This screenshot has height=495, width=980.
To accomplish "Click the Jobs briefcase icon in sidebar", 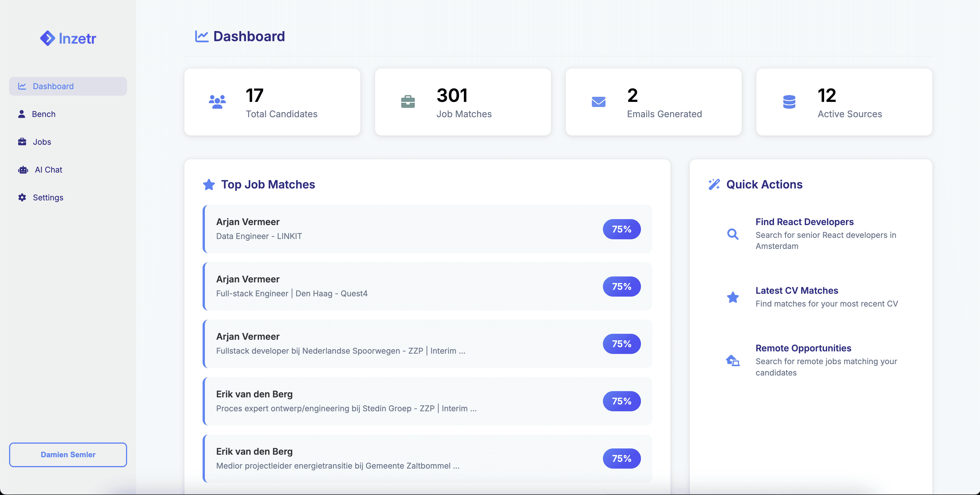I will 22,142.
